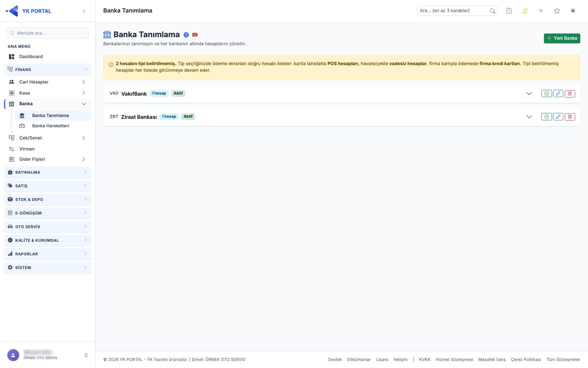Open the Virman menu item
This screenshot has width=588, height=368.
click(48, 149)
